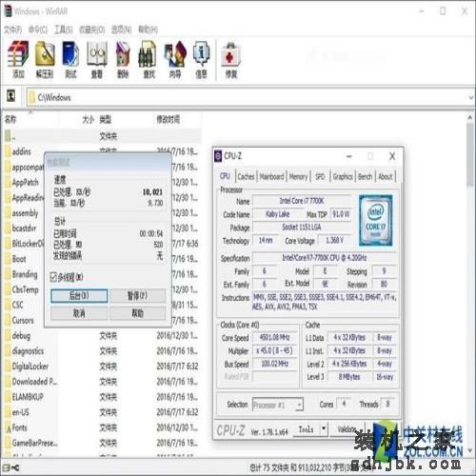Viewport: 476px width, 476px height.
Task: Click the Core Voltage value in CPU-Z
Action: tap(335, 241)
